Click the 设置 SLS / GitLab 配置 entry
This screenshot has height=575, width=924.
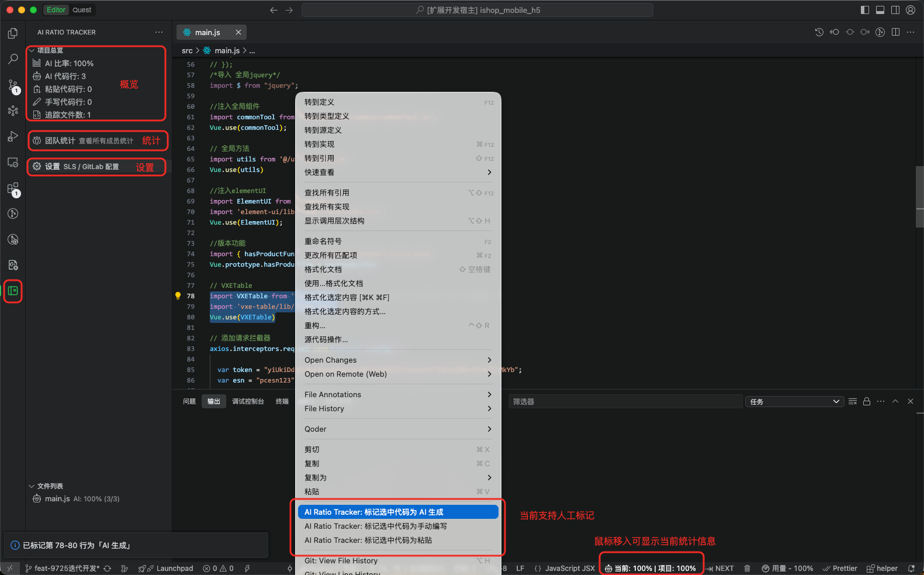pos(82,167)
